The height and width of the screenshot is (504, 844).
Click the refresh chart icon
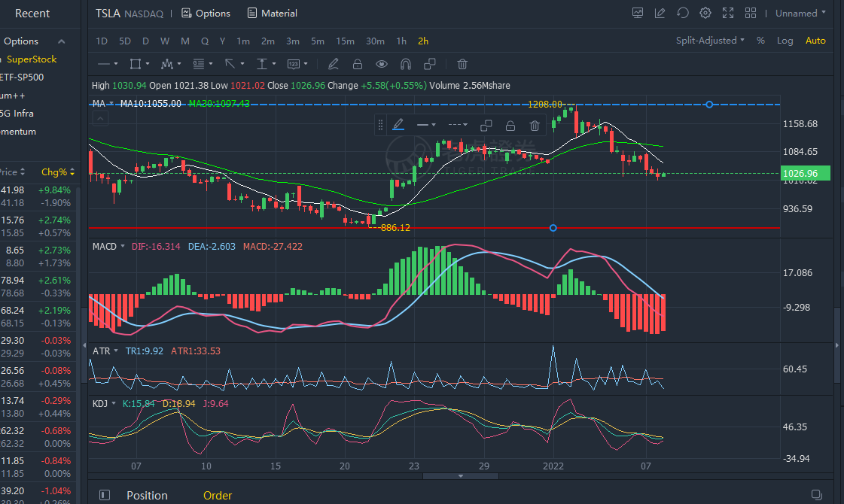pos(683,13)
